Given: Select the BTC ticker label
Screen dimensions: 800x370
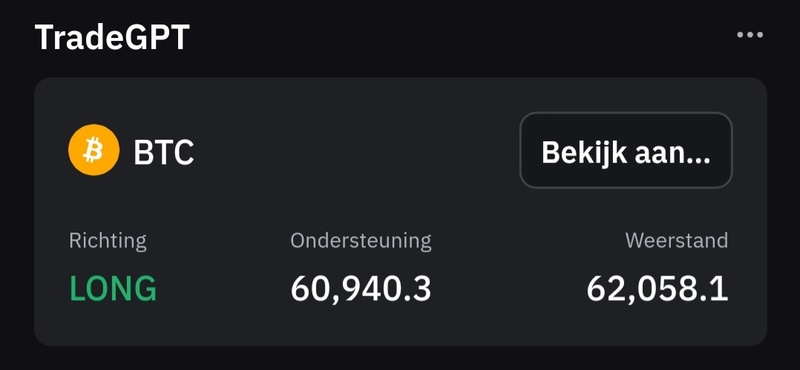Looking at the screenshot, I should tap(164, 152).
